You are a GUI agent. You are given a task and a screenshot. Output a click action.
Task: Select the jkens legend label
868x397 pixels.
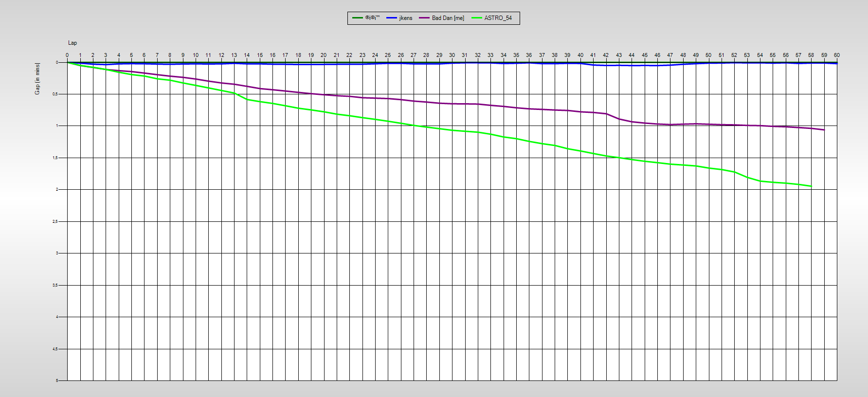(x=405, y=18)
